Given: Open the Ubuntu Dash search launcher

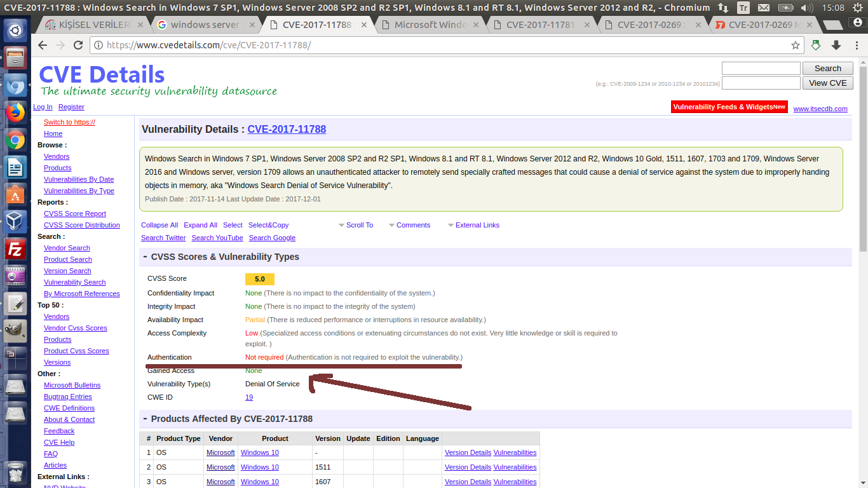Looking at the screenshot, I should pos(15,30).
